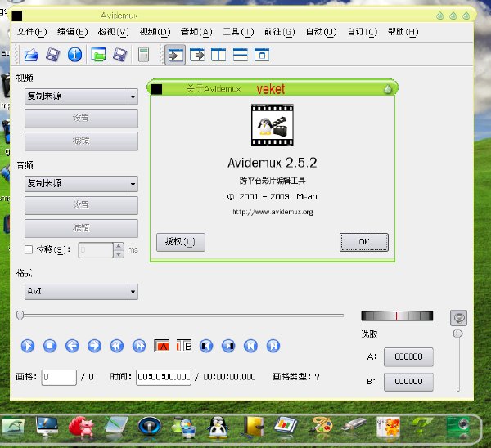
Task: Select Input preview mode toolbar icon
Action: coord(175,55)
